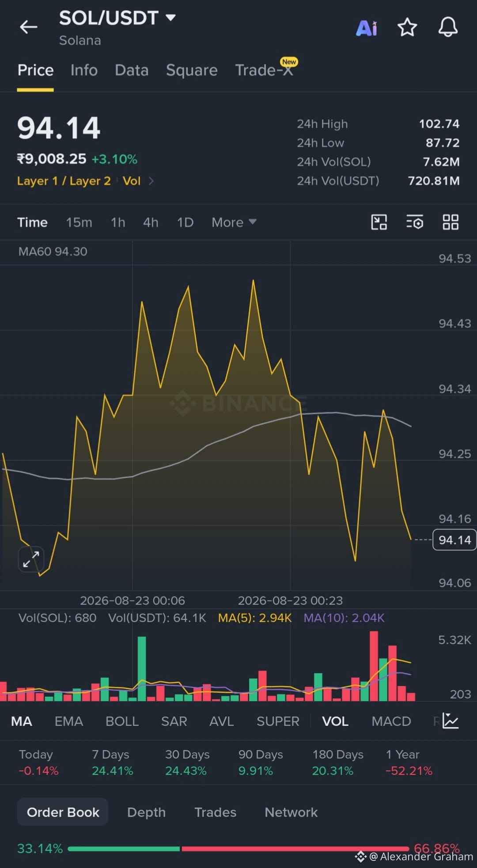Viewport: 477px width, 868px height.
Task: Tap the 24h Vol(USDT) value 720.81M
Action: (434, 181)
